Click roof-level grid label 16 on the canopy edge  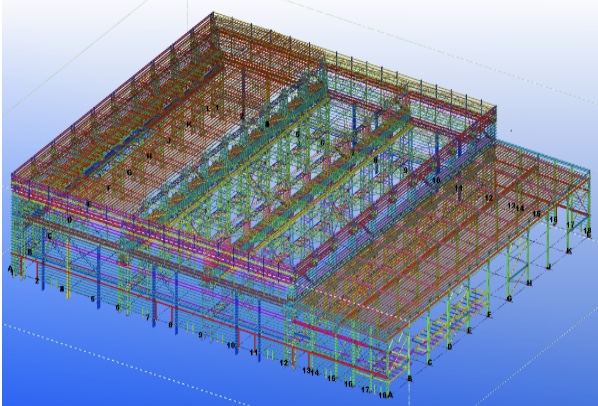click(553, 220)
